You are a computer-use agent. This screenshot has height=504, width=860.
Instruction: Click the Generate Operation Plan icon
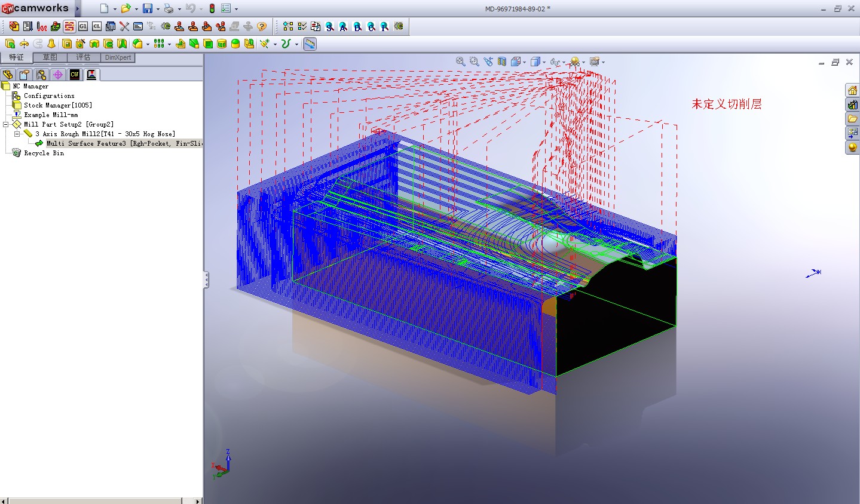click(27, 26)
